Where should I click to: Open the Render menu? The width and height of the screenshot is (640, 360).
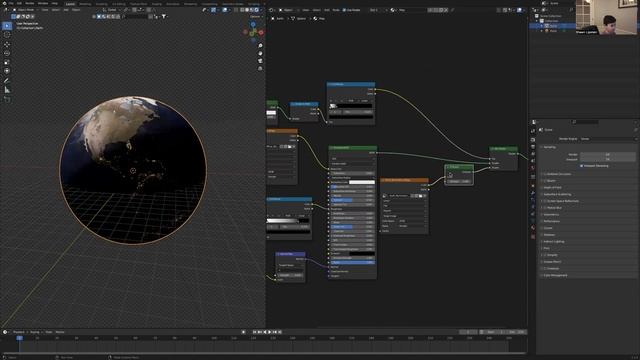30,3
